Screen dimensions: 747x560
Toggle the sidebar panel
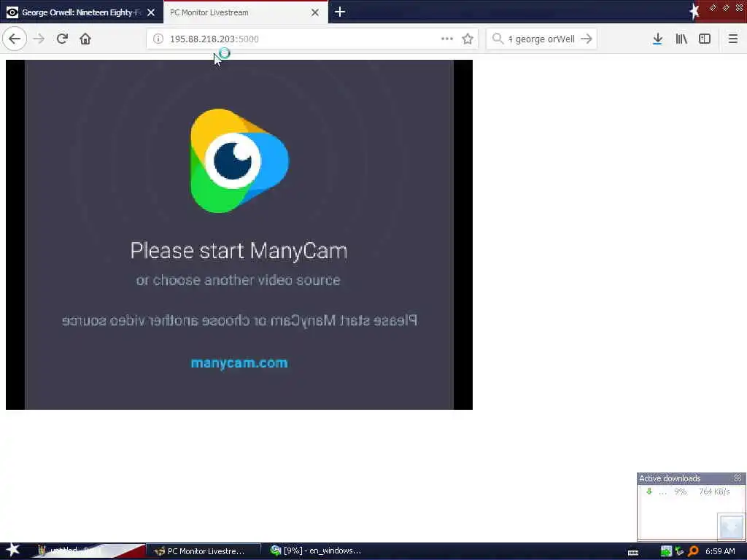pos(705,39)
